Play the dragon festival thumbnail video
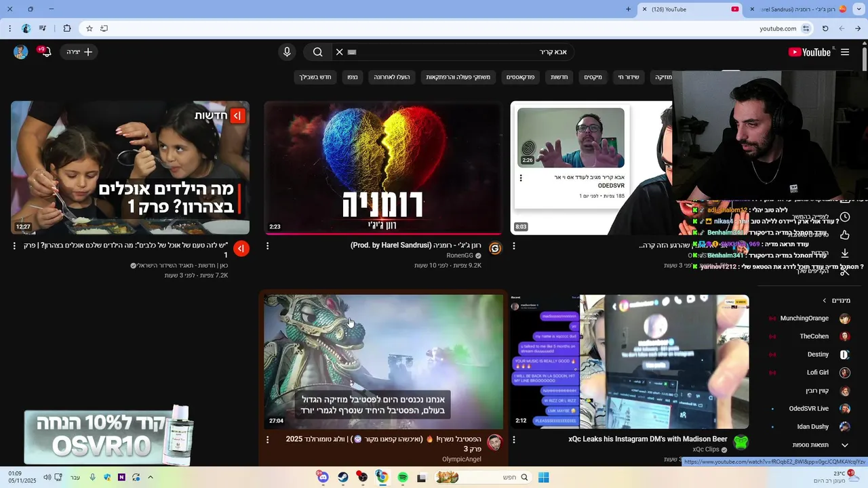868x488 pixels. point(383,361)
